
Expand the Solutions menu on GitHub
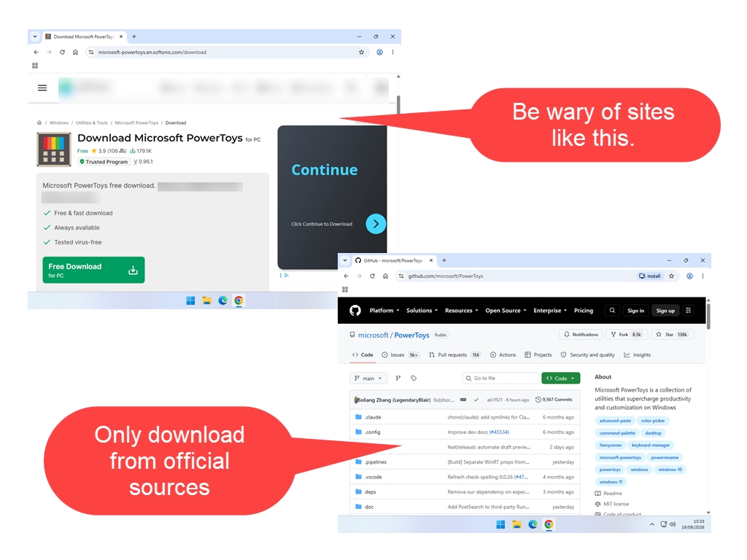(422, 311)
